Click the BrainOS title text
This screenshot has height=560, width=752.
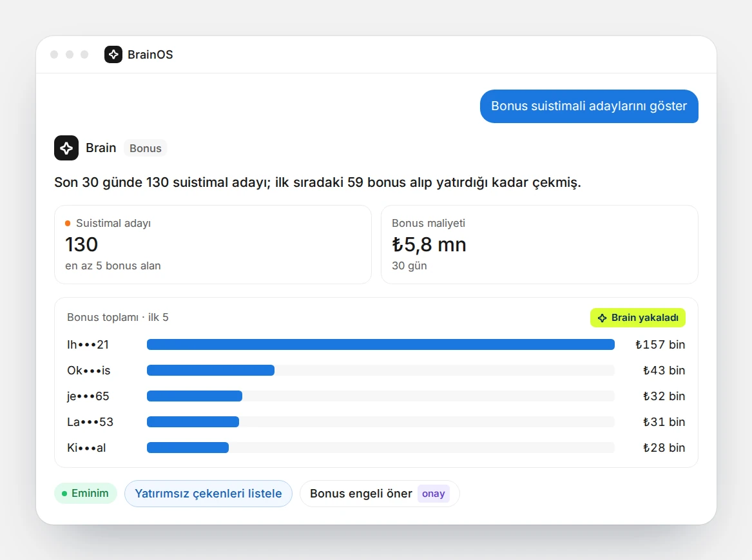click(x=150, y=55)
